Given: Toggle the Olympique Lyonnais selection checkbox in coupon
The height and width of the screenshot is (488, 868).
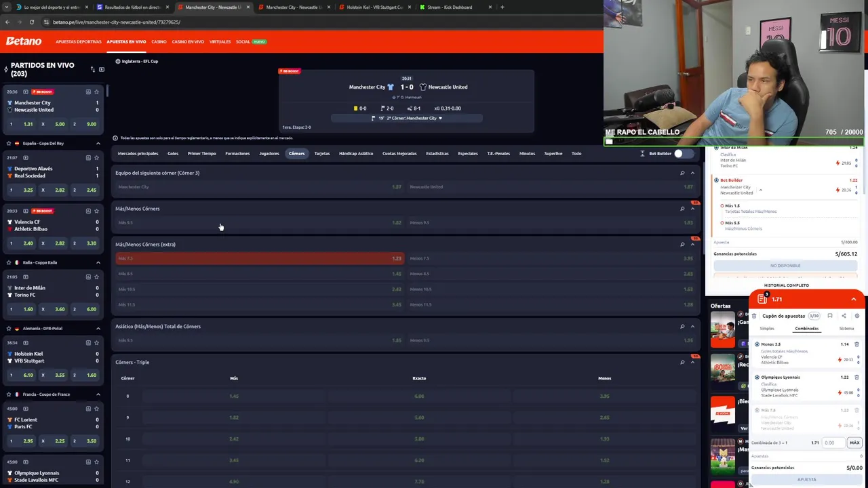Looking at the screenshot, I should click(757, 377).
